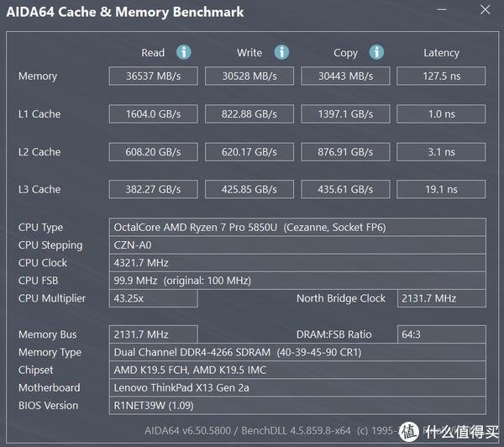Select the CPU Multiplier 43.25x field

pos(154,298)
